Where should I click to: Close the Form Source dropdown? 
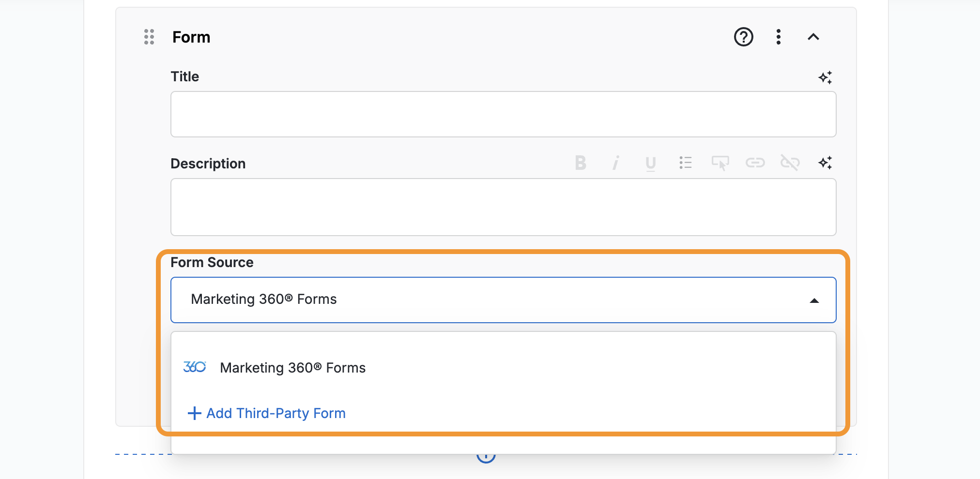coord(814,300)
